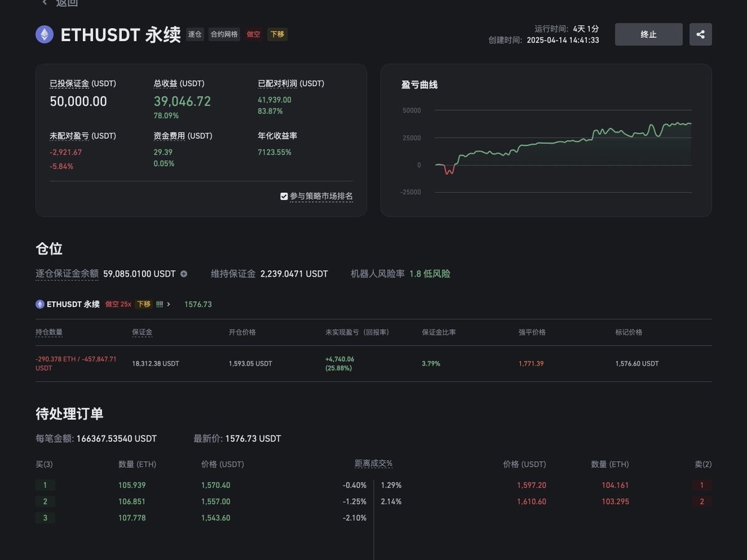Click the 买(3) header
Image resolution: width=747 pixels, height=560 pixels.
(44, 464)
